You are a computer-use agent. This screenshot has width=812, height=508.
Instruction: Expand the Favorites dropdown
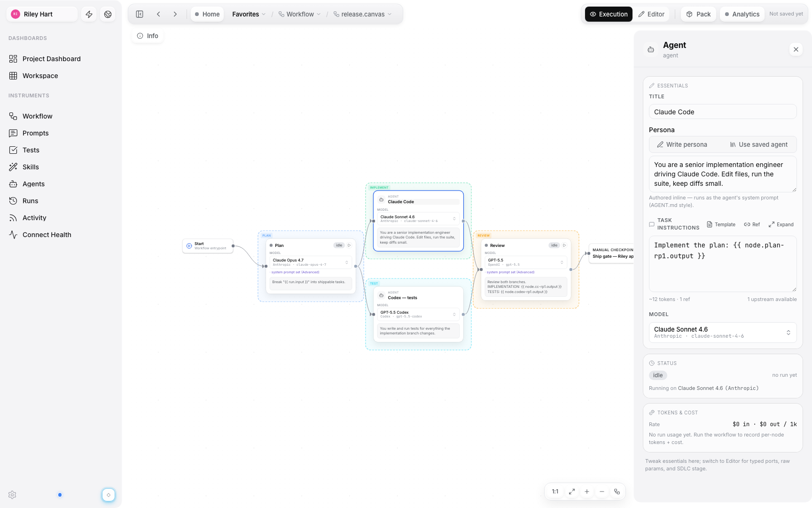(x=249, y=14)
